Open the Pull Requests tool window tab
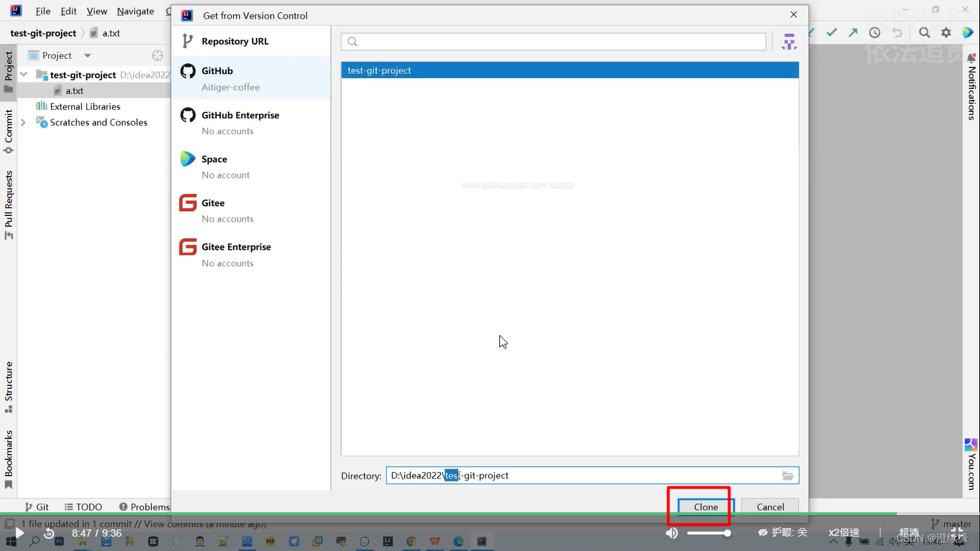 (x=9, y=205)
